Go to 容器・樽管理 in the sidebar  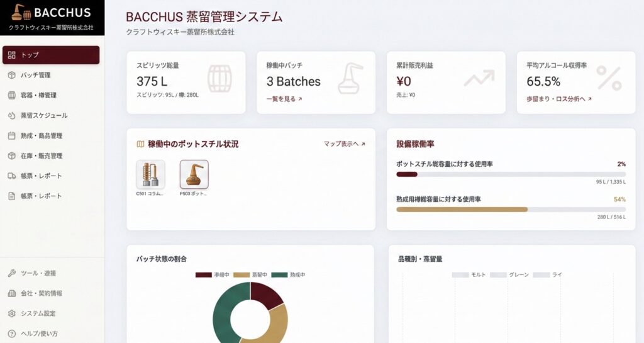(38, 96)
